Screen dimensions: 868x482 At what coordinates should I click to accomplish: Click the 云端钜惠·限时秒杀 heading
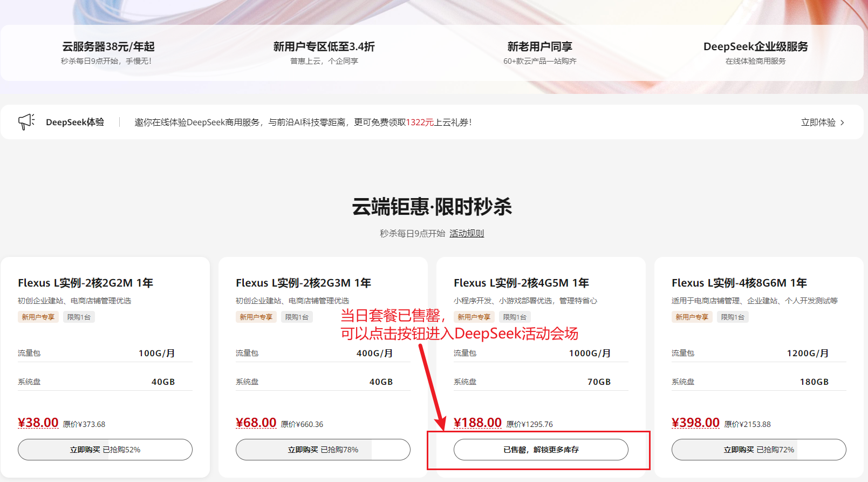pyautogui.click(x=432, y=207)
